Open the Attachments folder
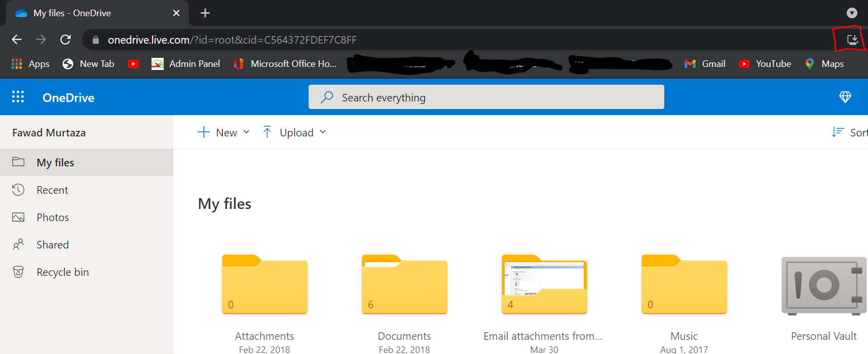Screen dimensions: 868x354 tap(265, 284)
